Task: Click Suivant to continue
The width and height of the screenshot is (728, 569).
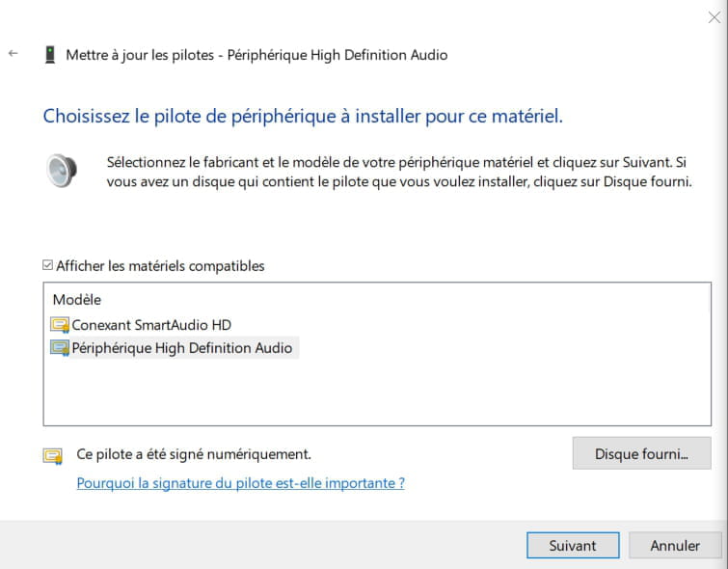Action: 573,545
